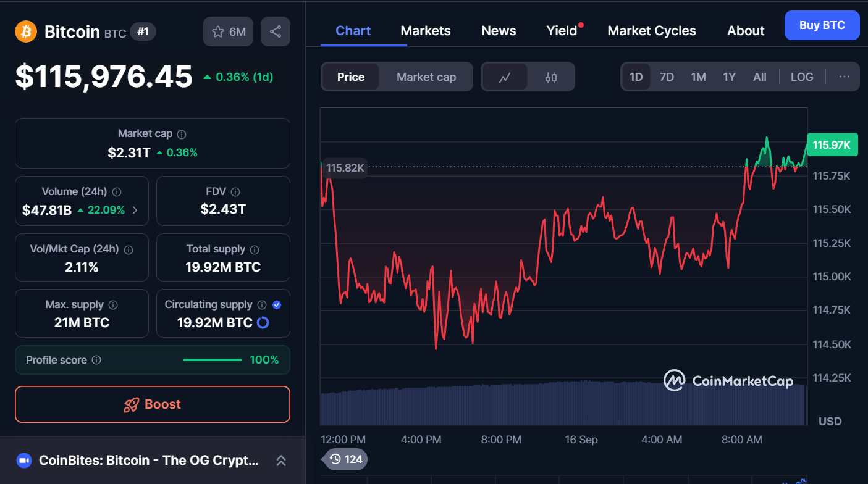Viewport: 868px width, 484px height.
Task: Select the candlestick chart icon
Action: [551, 77]
